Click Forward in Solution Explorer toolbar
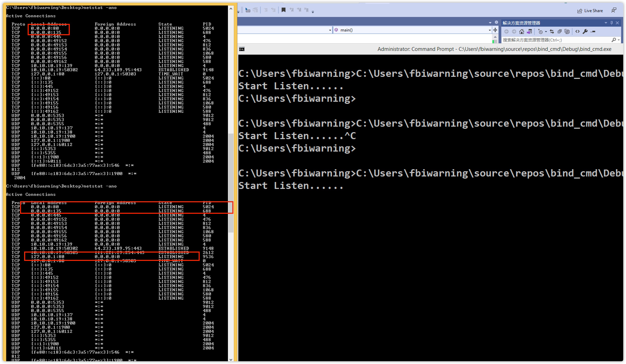Image resolution: width=626 pixels, height=364 pixels. pyautogui.click(x=514, y=31)
